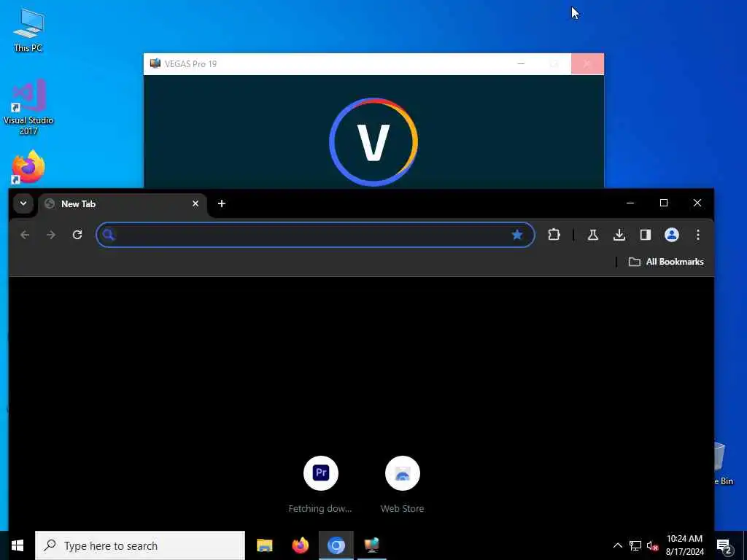Switch to VEGAS Pro taskbar icon

coord(371,545)
